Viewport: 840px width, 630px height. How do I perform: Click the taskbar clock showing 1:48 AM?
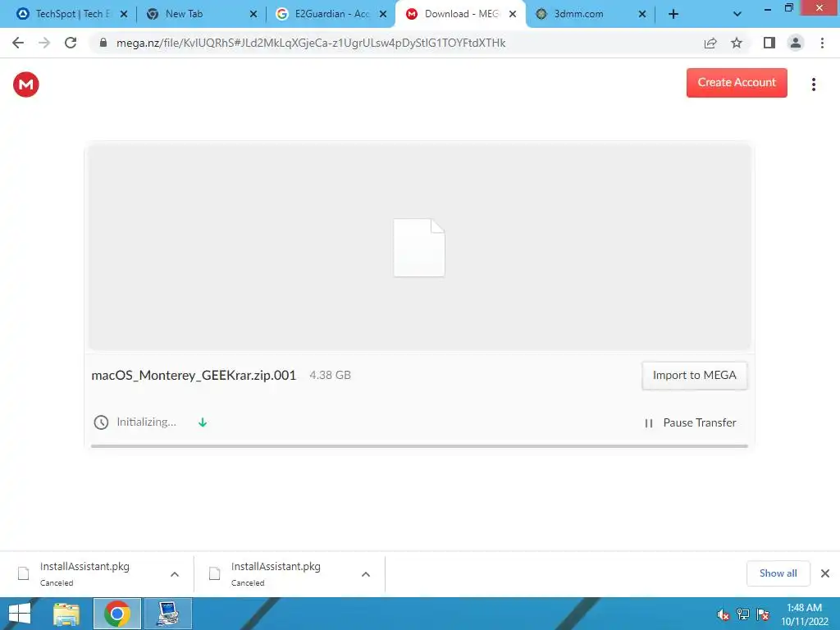(804, 614)
